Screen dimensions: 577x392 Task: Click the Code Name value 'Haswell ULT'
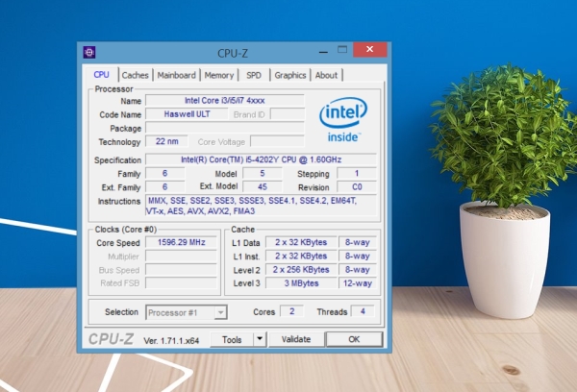tap(187, 114)
